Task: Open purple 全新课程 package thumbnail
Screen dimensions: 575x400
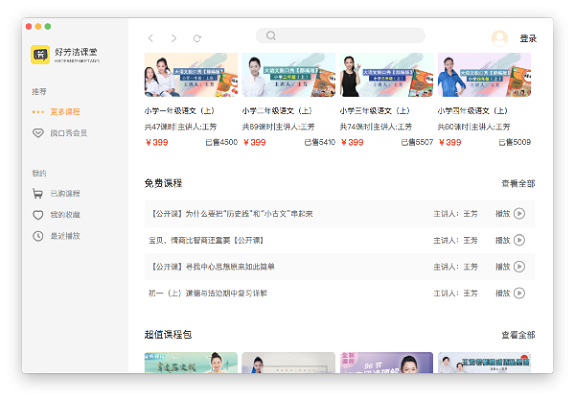Action: pyautogui.click(x=387, y=363)
